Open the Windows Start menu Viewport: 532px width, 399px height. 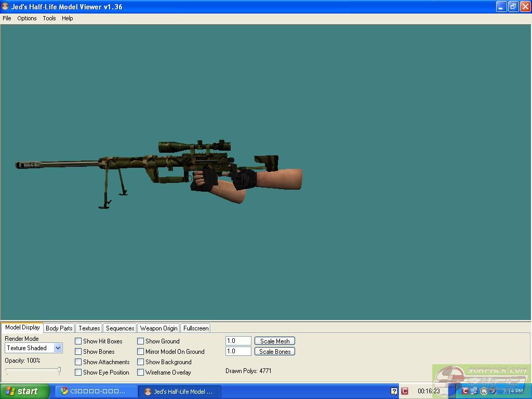pos(24,391)
